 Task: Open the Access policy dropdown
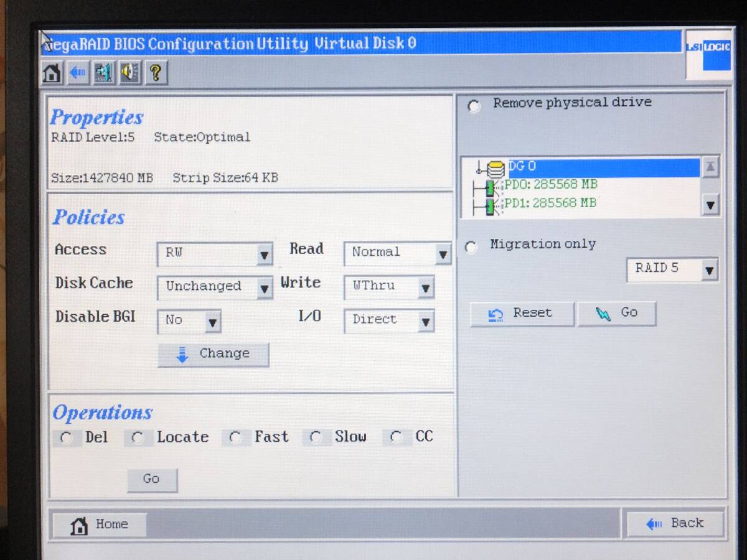click(x=215, y=253)
